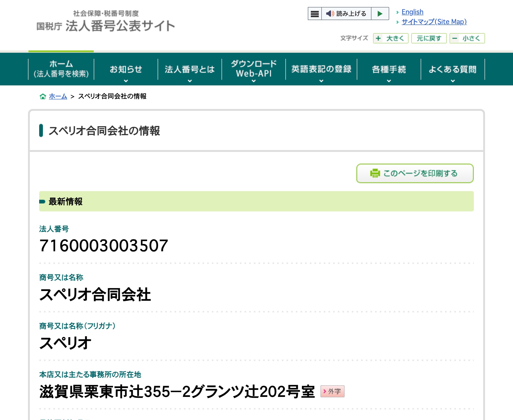Click the 本店又は主たる事務所の所在地 label
This screenshot has width=513, height=420.
tap(90, 374)
